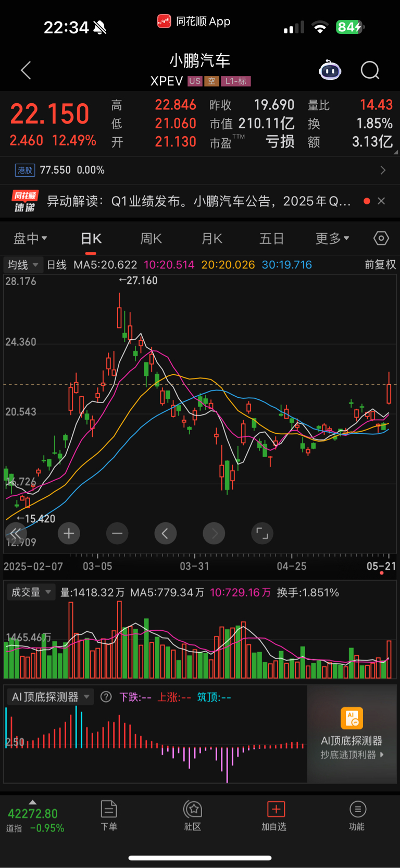Tap 小鹏汽车 stock title
Viewport: 400px width, 868px height.
[x=200, y=60]
